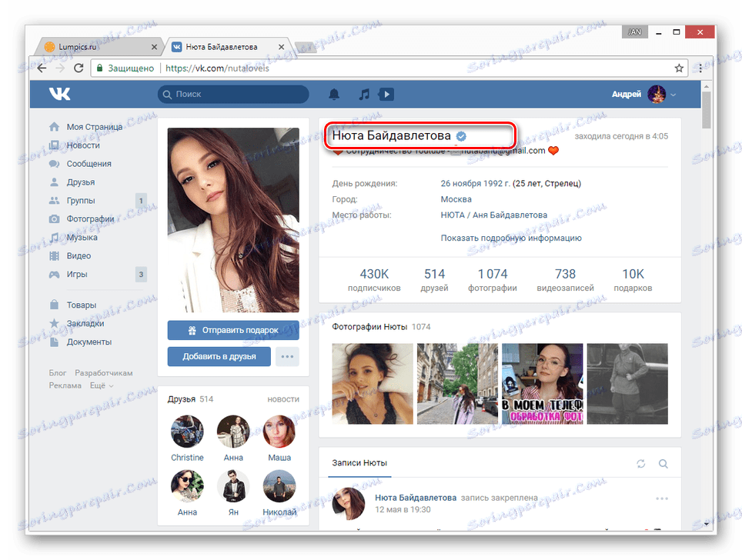Open Игры in sidebar
Viewport: 742px width, 560px height.
point(77,275)
